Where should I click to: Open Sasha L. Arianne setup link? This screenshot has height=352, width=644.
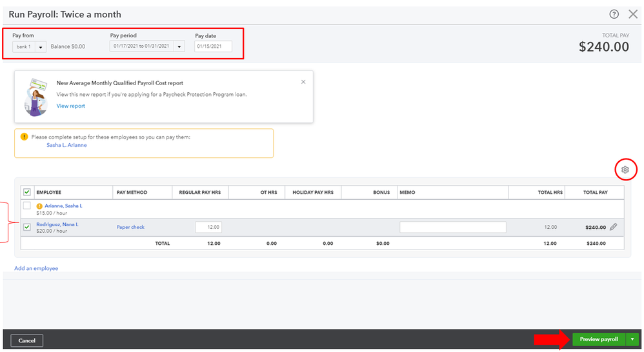pos(66,145)
